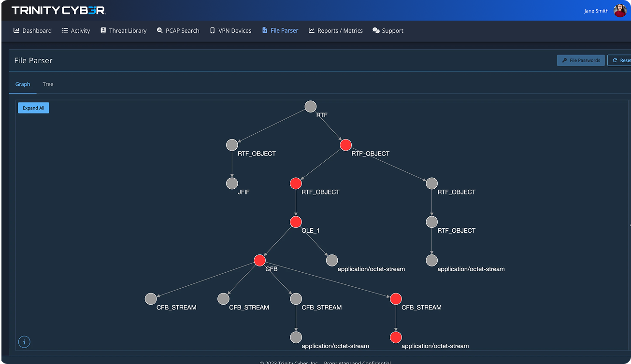Click the Activity list icon
This screenshot has height=364, width=631.
click(x=65, y=30)
